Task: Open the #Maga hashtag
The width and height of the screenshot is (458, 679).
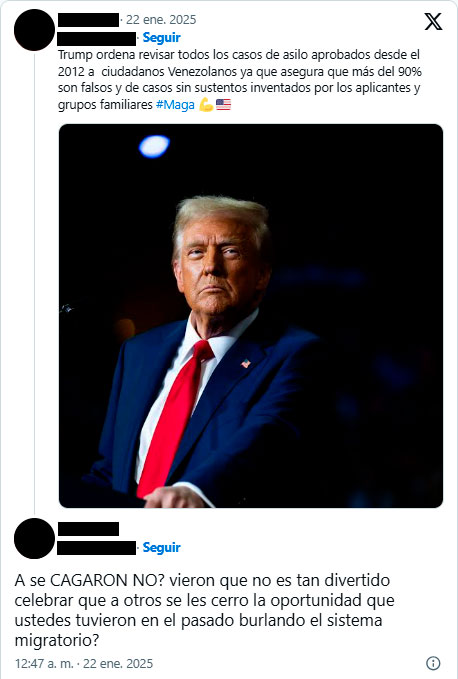Action: [x=175, y=105]
